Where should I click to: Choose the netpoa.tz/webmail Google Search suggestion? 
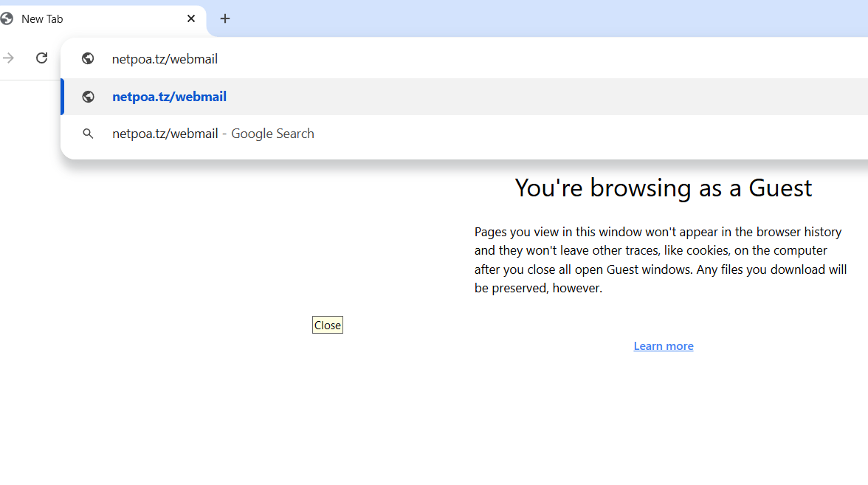click(x=213, y=134)
